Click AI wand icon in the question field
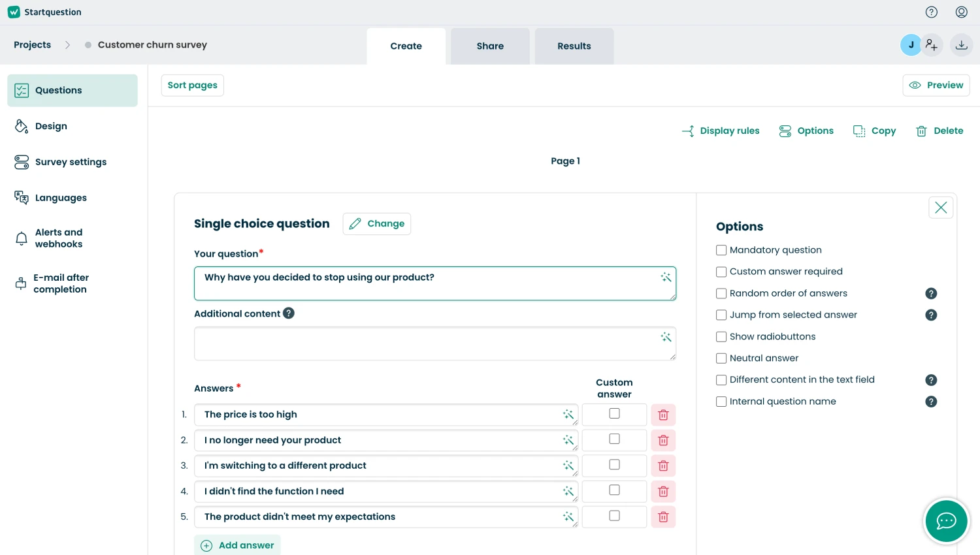The image size is (980, 555). pyautogui.click(x=666, y=277)
